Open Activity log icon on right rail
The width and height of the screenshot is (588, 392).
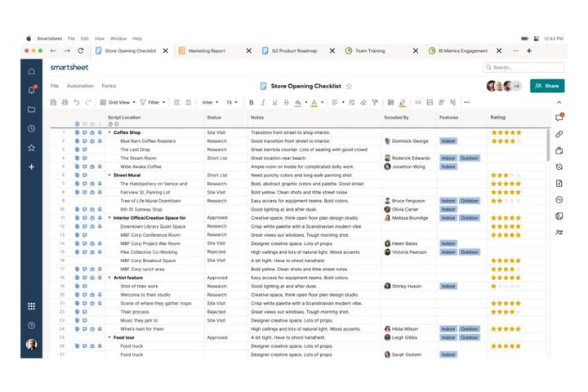tap(559, 200)
